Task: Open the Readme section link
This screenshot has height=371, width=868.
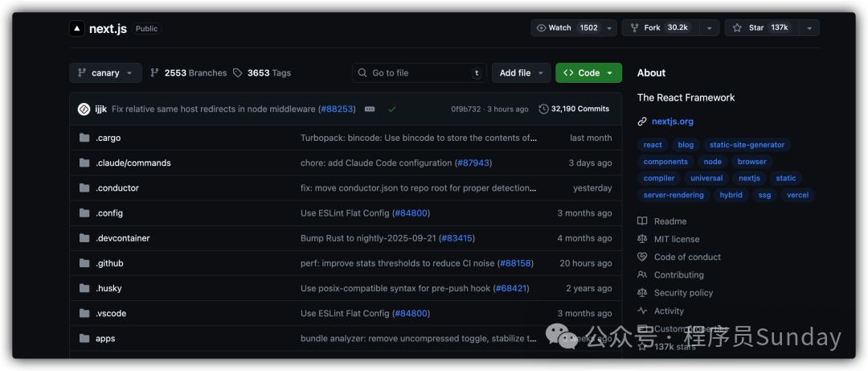Action: tap(669, 221)
